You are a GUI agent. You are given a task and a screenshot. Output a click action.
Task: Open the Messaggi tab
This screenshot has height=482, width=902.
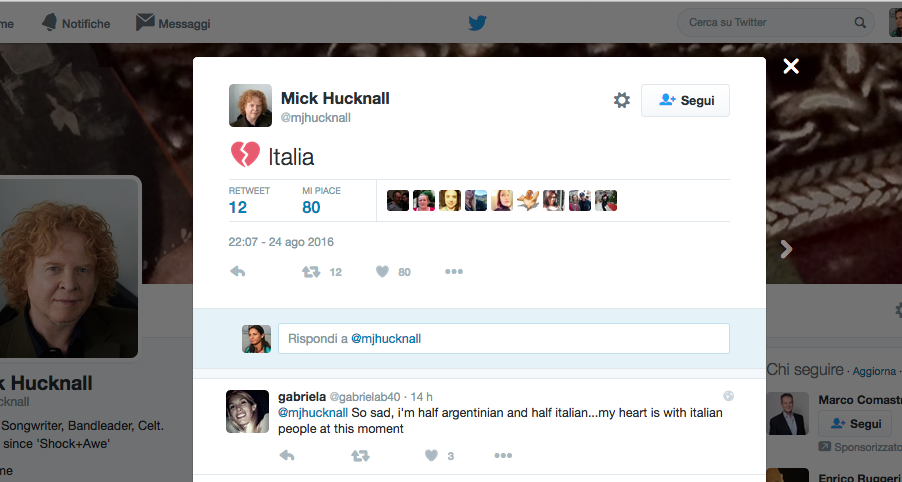[173, 23]
